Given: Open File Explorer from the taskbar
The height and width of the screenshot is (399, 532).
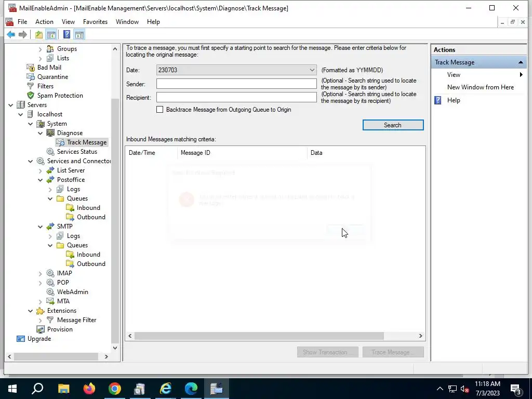Looking at the screenshot, I should tap(64, 389).
